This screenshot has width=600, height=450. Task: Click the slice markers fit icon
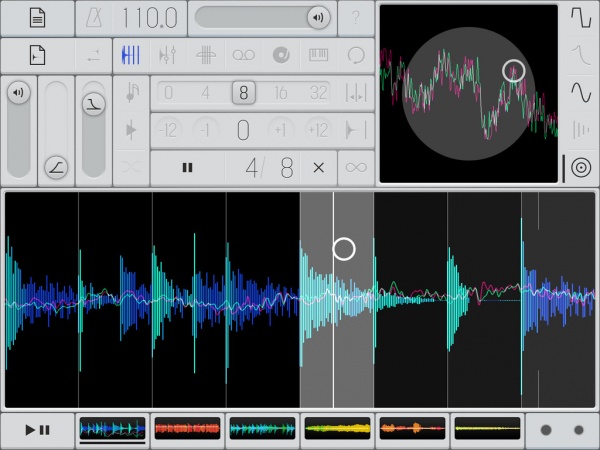(356, 93)
